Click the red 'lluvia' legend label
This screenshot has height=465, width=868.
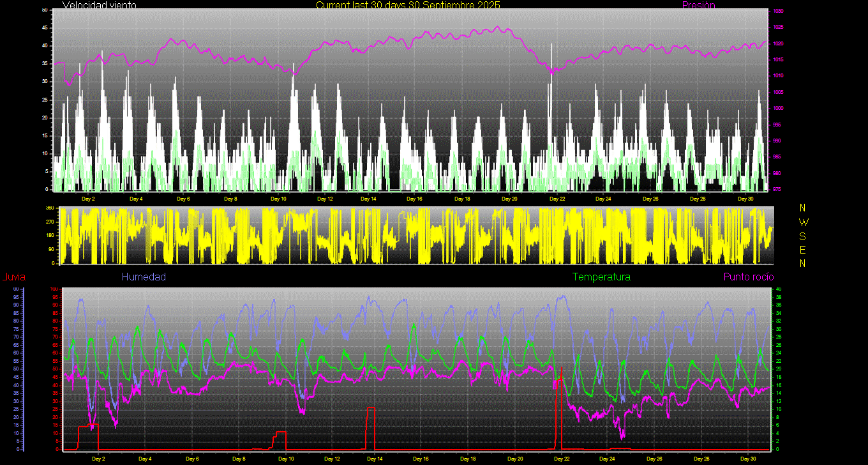[14, 277]
